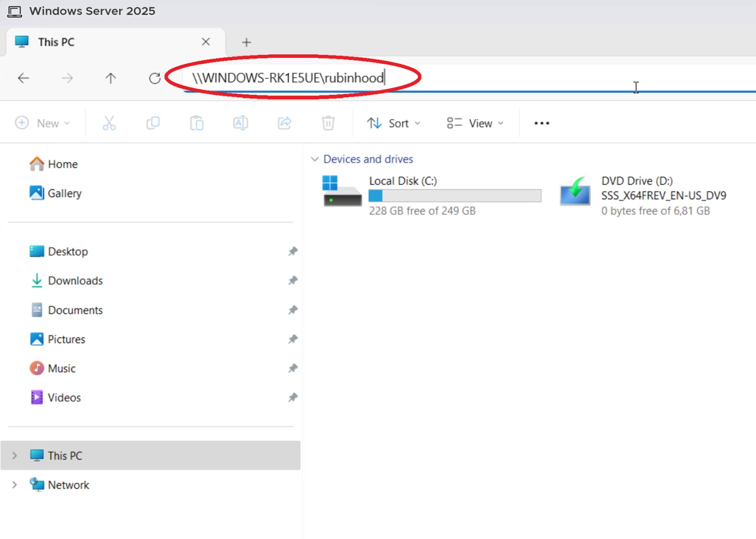Unpin Videos using its pin icon
The height and width of the screenshot is (539, 756).
click(x=293, y=398)
